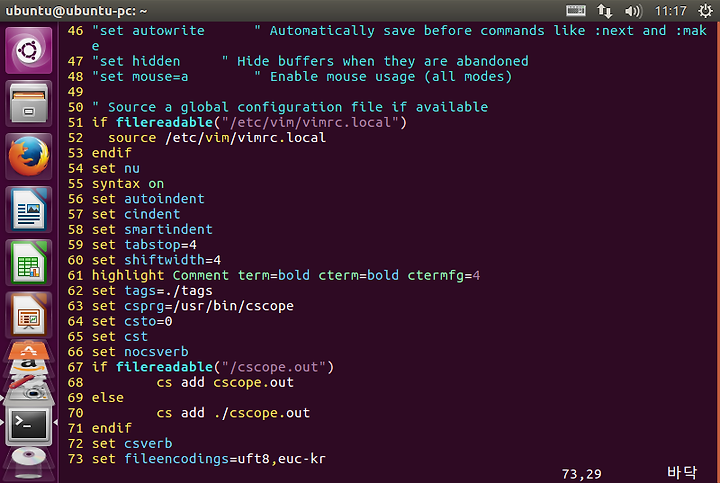Open the Ubuntu Dash search launcher

point(28,50)
